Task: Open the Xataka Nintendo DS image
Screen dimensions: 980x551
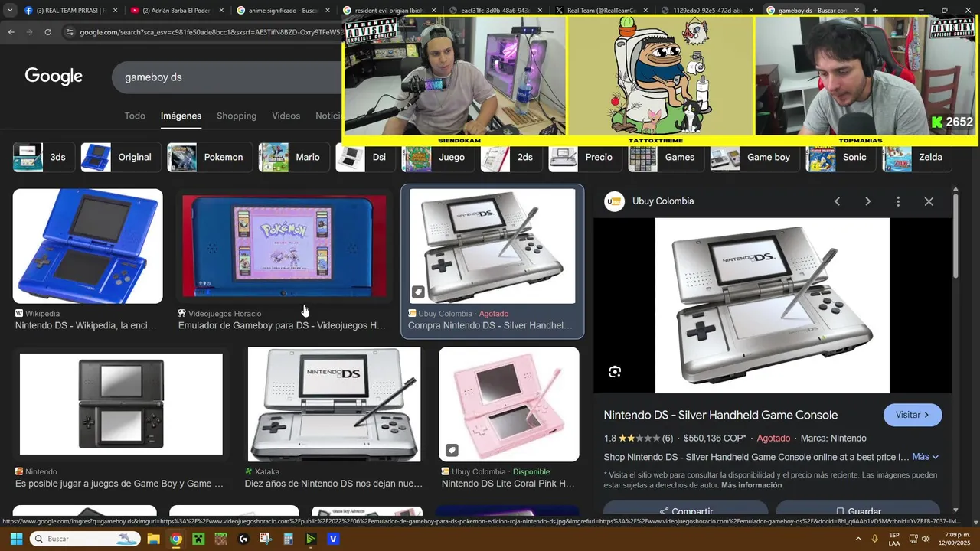Action: (334, 404)
